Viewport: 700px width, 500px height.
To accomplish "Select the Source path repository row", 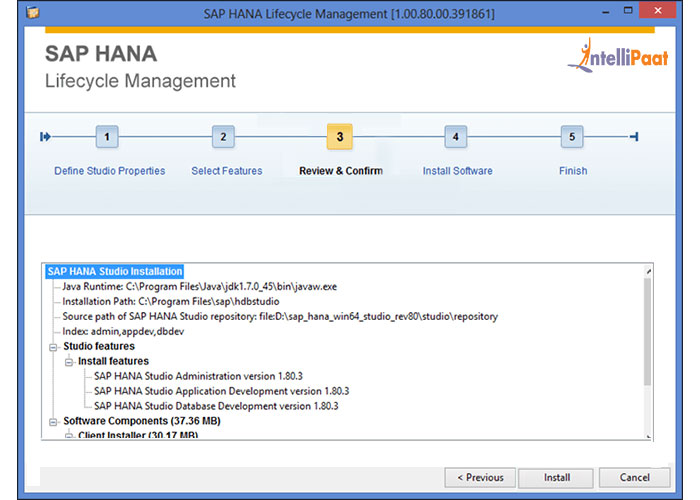I will coord(280,317).
